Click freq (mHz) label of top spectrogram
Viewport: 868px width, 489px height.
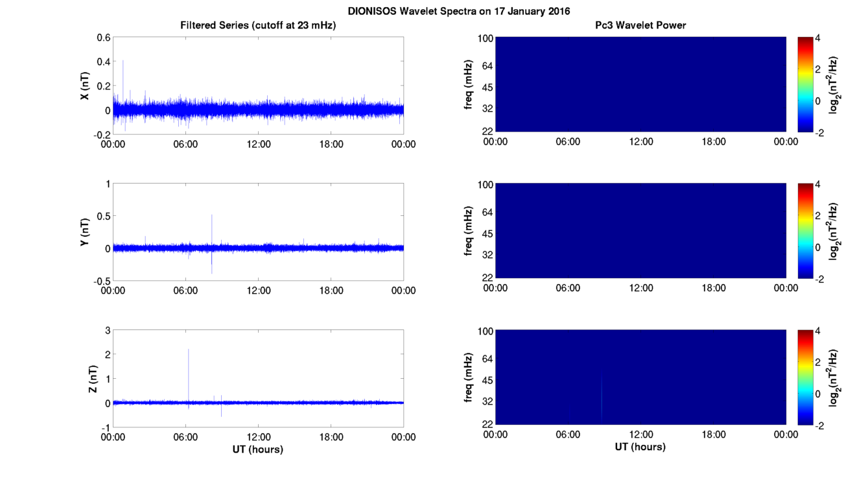469,84
